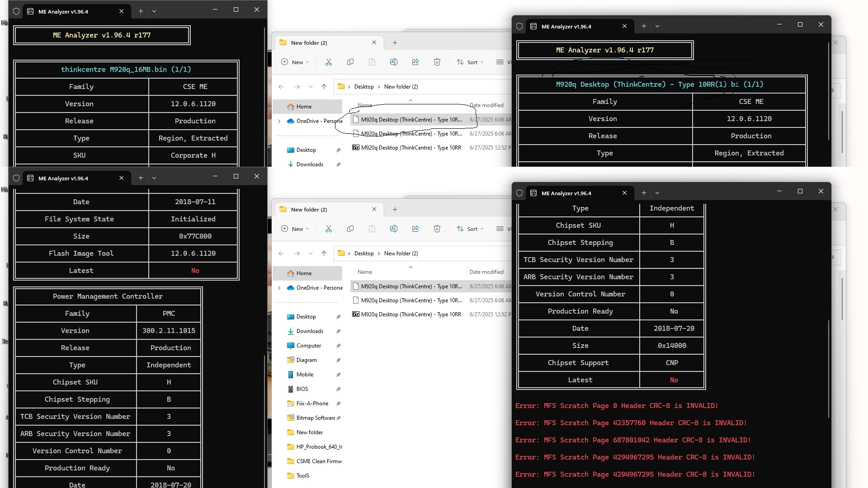This screenshot has height=488, width=868.
Task: Open the BIOS pinned sidebar item
Action: click(x=302, y=389)
